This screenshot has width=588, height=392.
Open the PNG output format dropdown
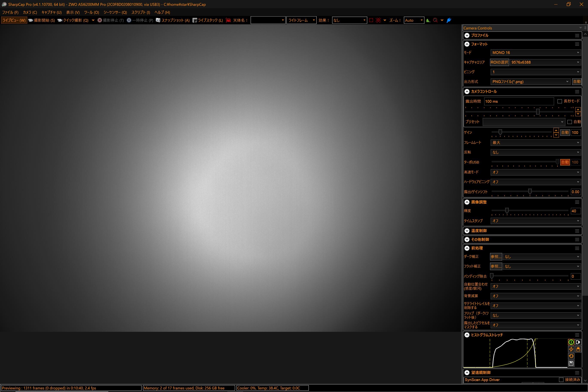pos(530,81)
